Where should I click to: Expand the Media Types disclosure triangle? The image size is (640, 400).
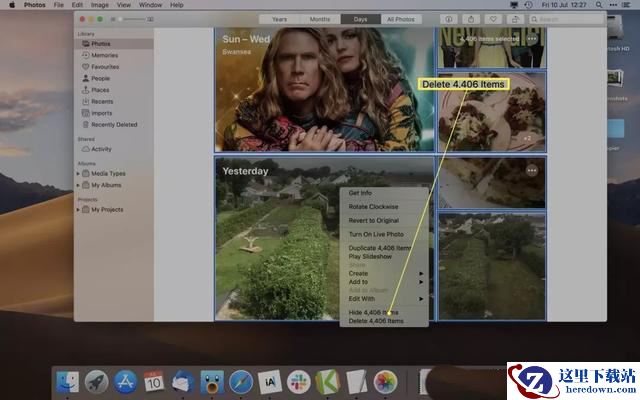[x=78, y=173]
